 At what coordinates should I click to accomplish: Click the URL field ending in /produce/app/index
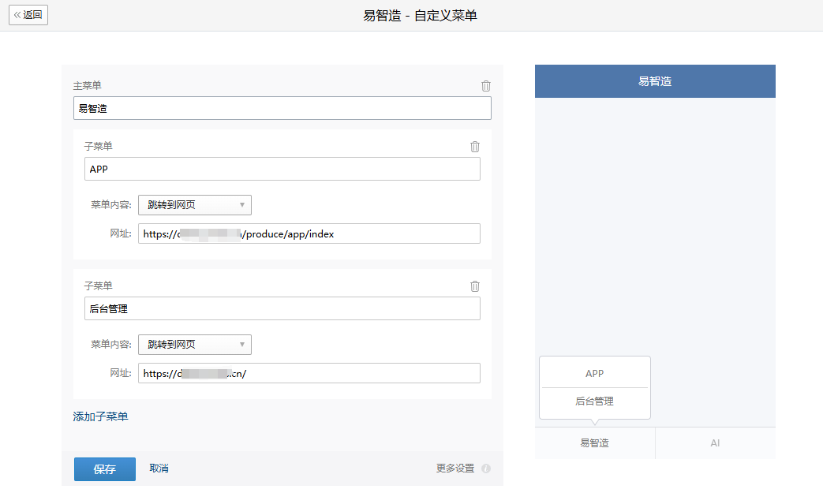(309, 233)
